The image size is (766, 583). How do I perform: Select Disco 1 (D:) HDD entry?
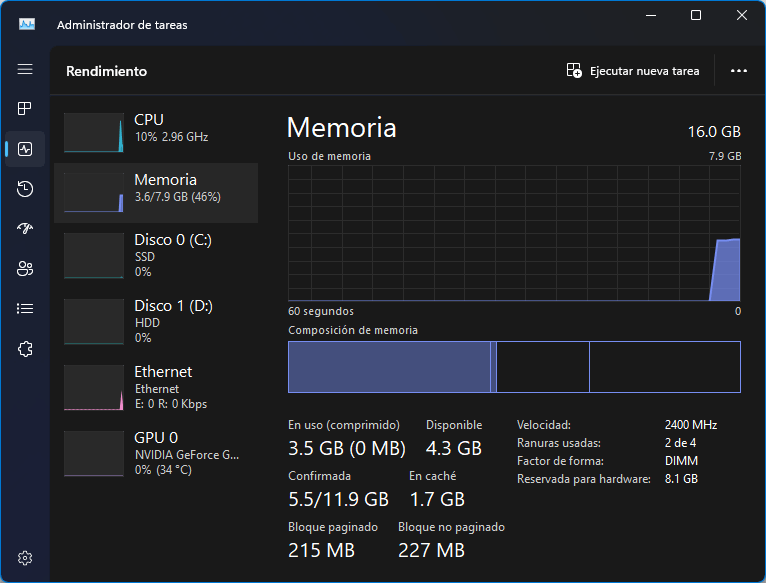155,321
